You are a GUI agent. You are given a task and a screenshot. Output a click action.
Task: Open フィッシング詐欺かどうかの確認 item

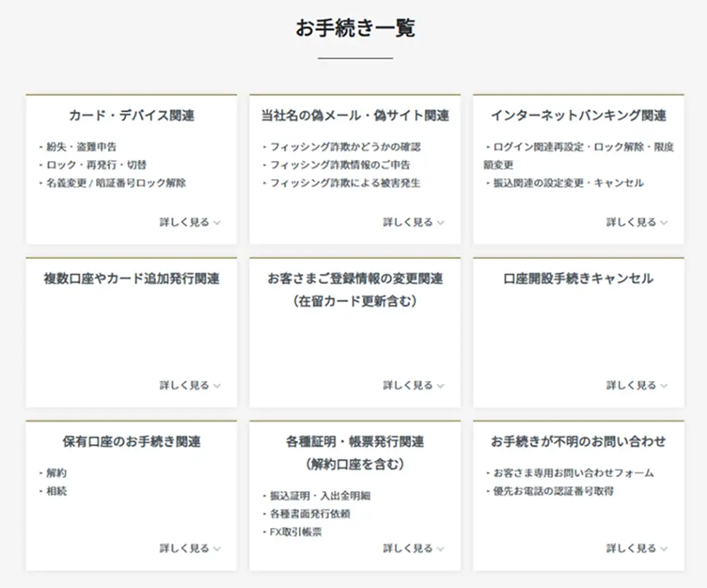(345, 147)
